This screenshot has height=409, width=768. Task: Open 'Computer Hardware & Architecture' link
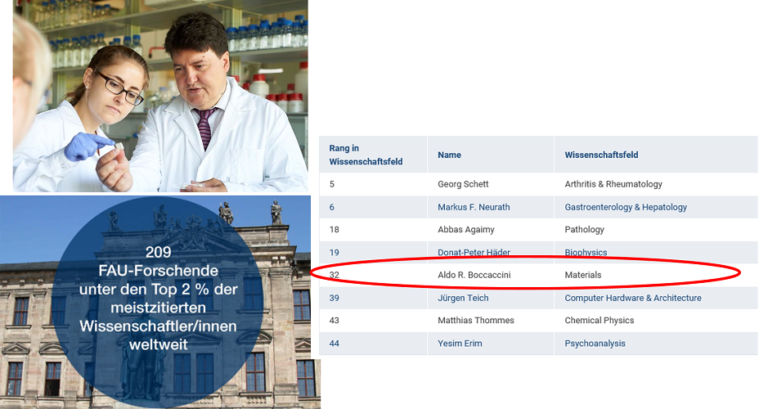point(633,298)
